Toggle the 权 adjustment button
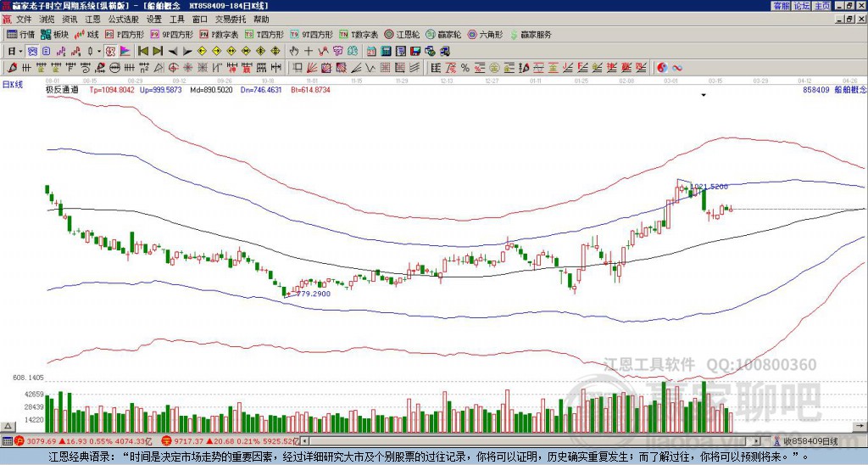This screenshot has height=465, width=868. (110, 52)
